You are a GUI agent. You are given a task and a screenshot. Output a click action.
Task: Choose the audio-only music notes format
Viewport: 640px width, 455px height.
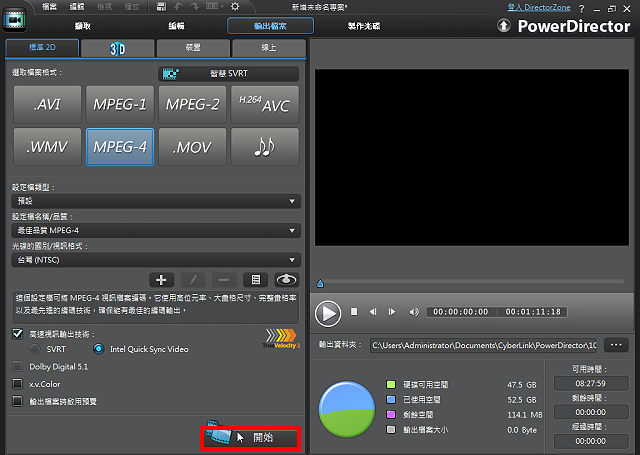coord(265,147)
